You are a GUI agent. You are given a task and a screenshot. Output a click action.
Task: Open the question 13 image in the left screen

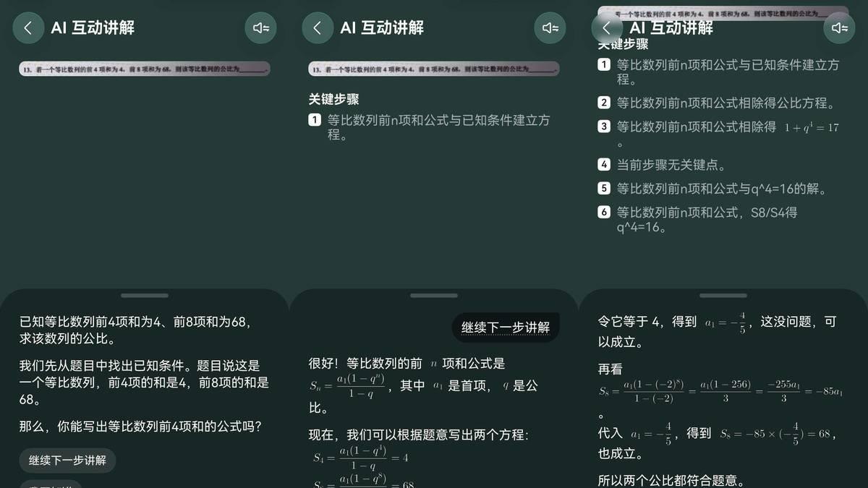click(x=145, y=69)
